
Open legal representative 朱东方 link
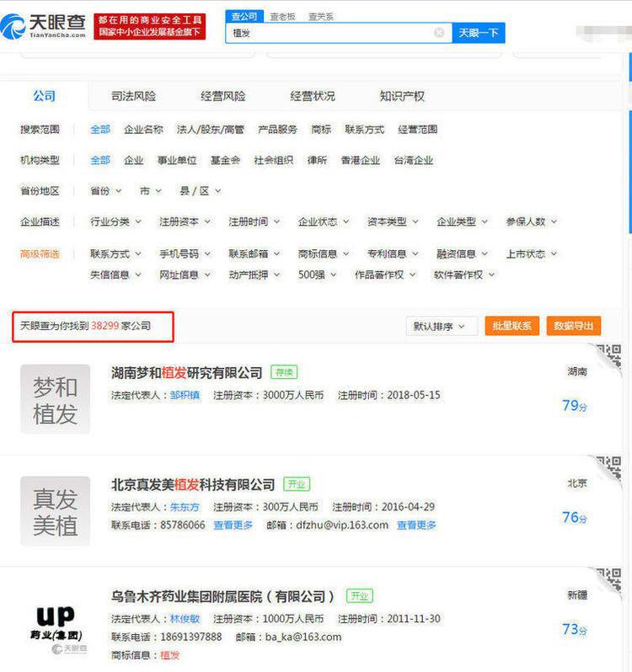click(x=185, y=507)
